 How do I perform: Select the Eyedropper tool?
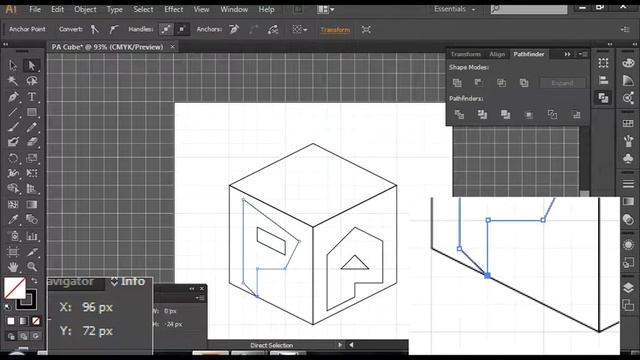pos(13,220)
